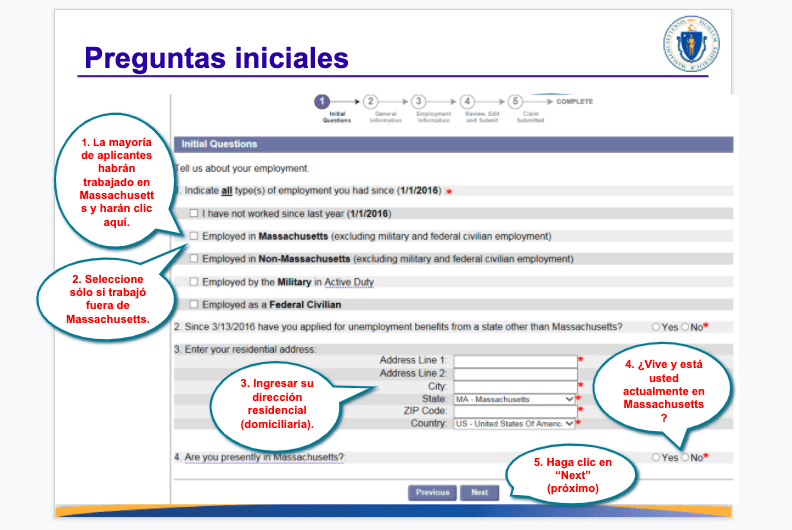Image resolution: width=792 pixels, height=530 pixels.
Task: Select step 3 Employment Information circle
Action: 418,102
